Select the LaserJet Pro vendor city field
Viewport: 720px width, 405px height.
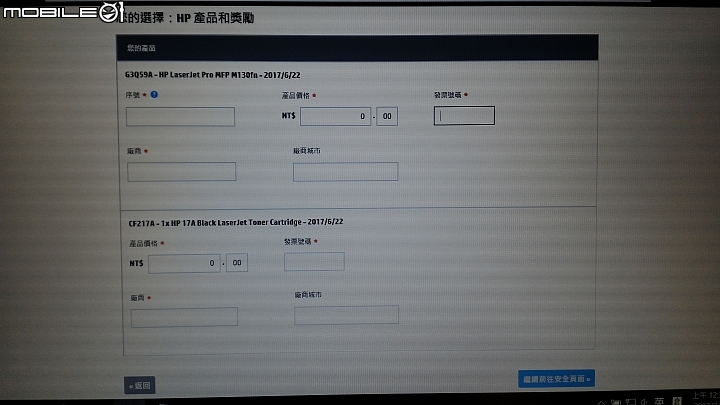[x=345, y=171]
